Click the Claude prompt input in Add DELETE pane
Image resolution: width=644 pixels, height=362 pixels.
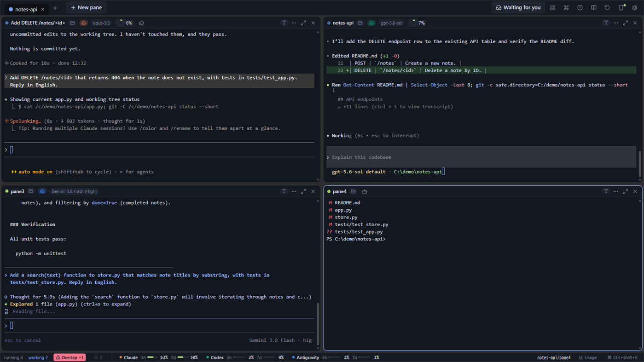click(159, 150)
